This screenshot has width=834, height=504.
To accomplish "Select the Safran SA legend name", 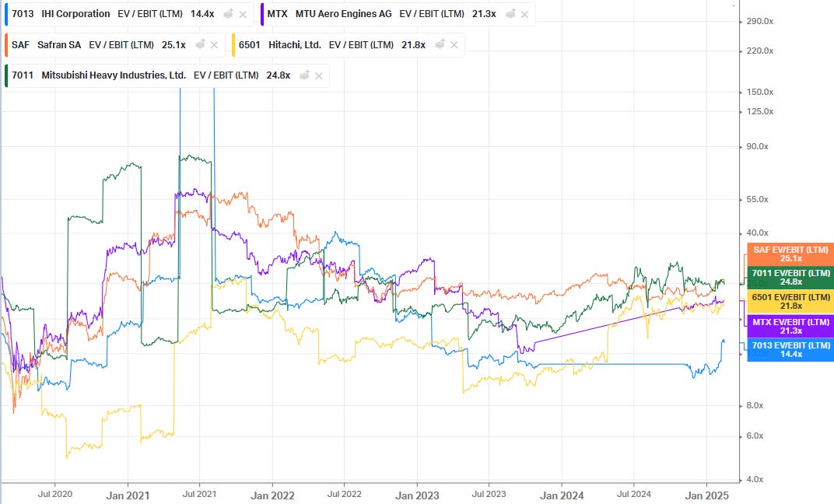I will [x=59, y=44].
